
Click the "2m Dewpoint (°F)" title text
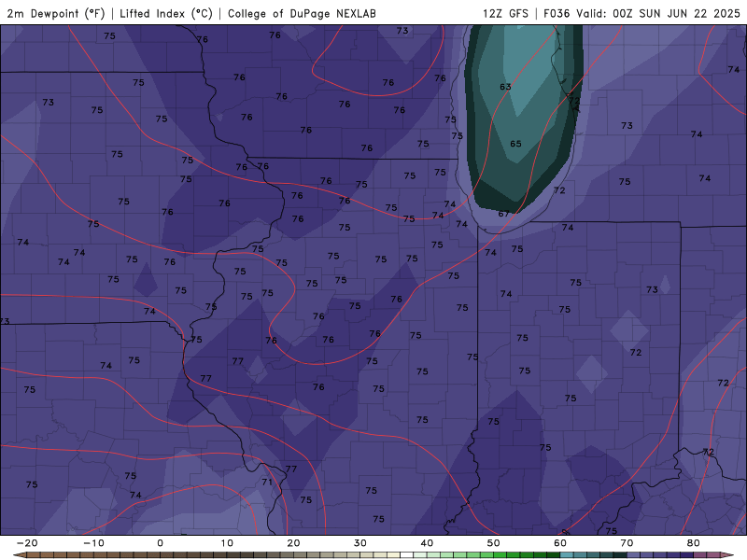pyautogui.click(x=56, y=14)
